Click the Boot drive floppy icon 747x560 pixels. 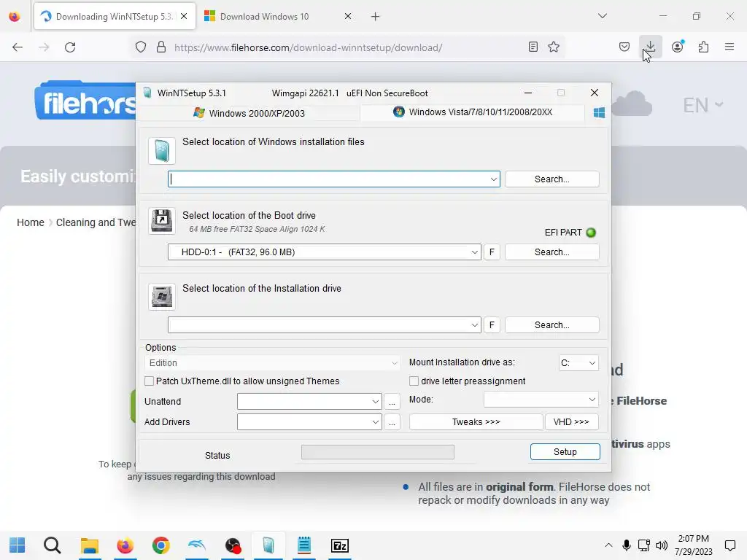(x=162, y=221)
